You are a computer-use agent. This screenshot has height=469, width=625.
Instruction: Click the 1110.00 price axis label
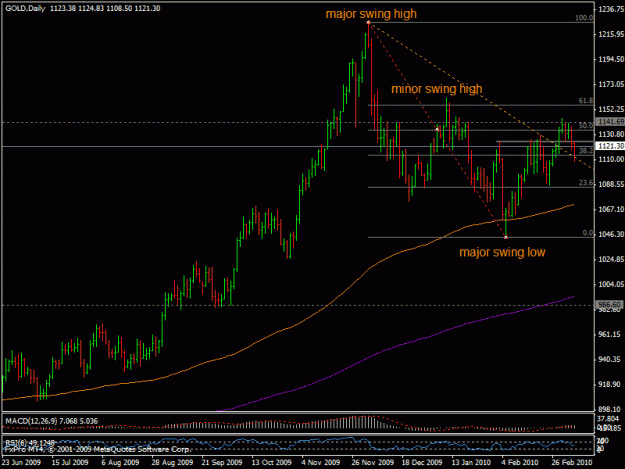611,159
